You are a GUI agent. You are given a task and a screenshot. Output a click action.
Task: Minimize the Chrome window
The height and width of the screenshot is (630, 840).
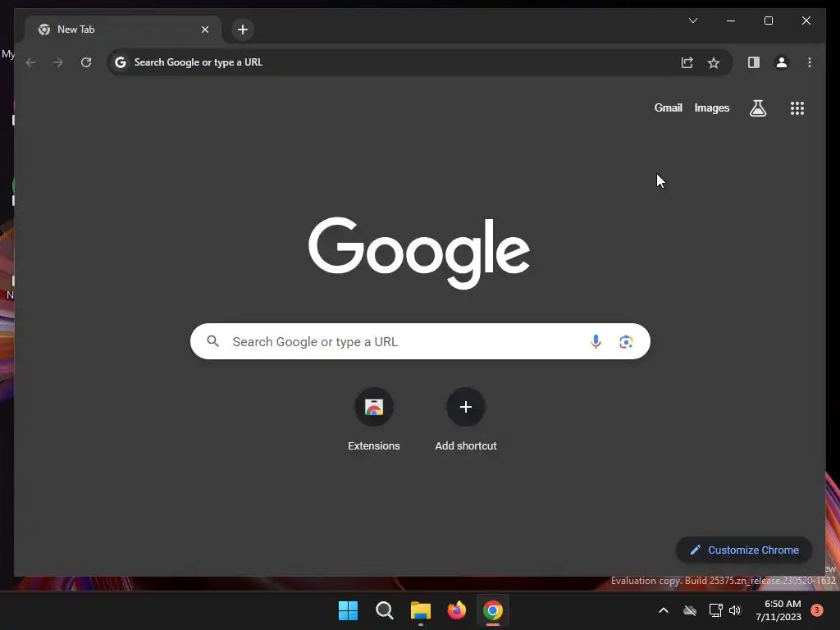731,21
